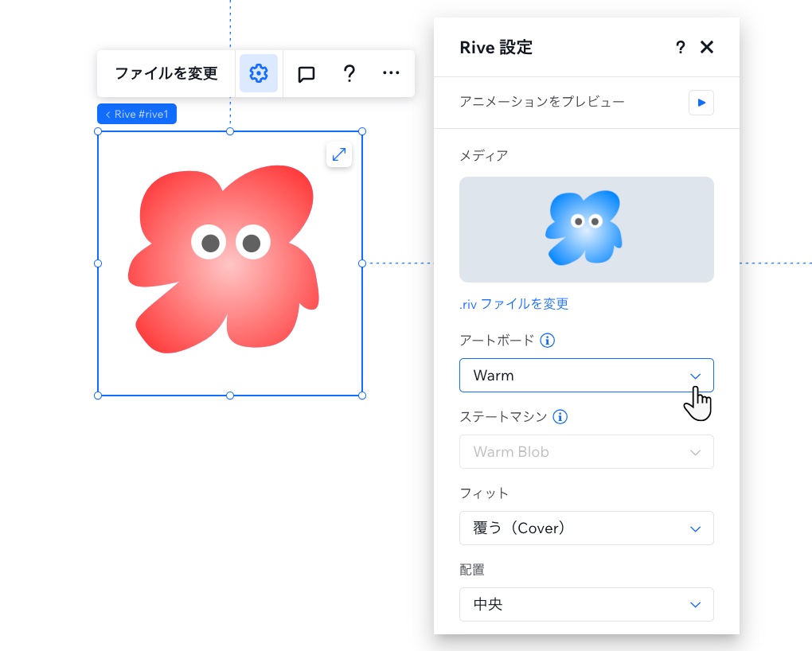812x651 pixels.
Task: Click the ファイルを変更 button
Action: click(166, 73)
